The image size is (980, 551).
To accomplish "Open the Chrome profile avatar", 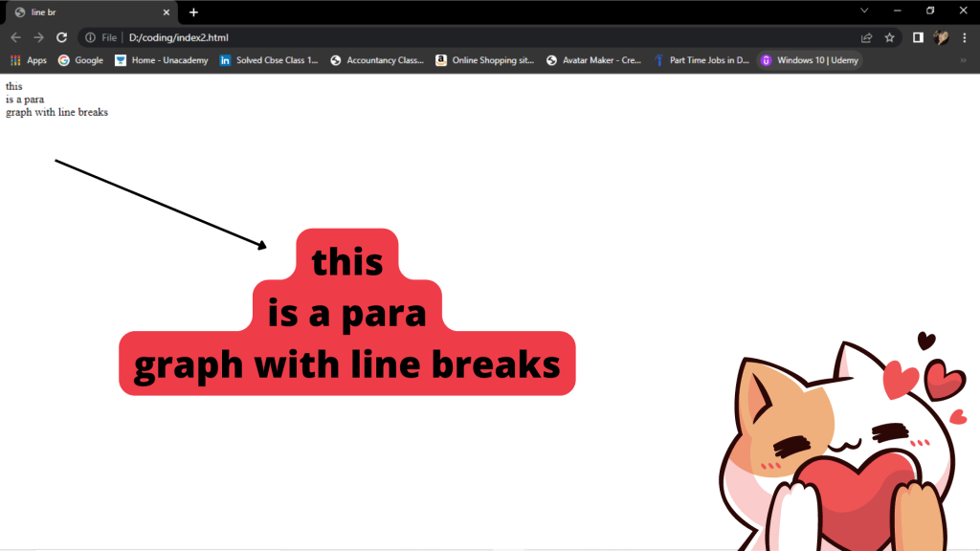I will pyautogui.click(x=942, y=37).
